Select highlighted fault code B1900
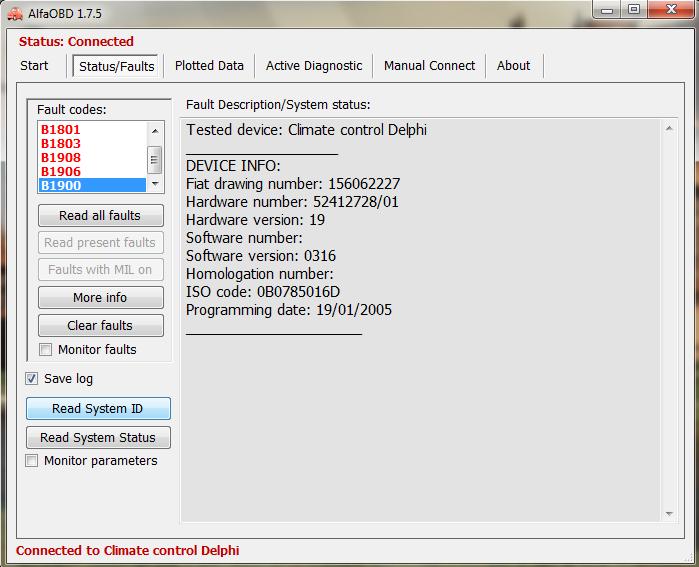 click(92, 185)
